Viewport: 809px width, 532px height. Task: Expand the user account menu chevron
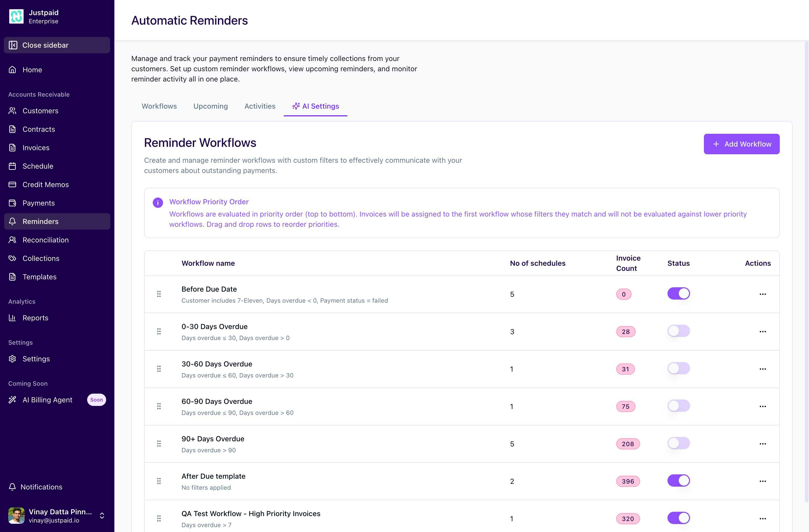pyautogui.click(x=102, y=516)
